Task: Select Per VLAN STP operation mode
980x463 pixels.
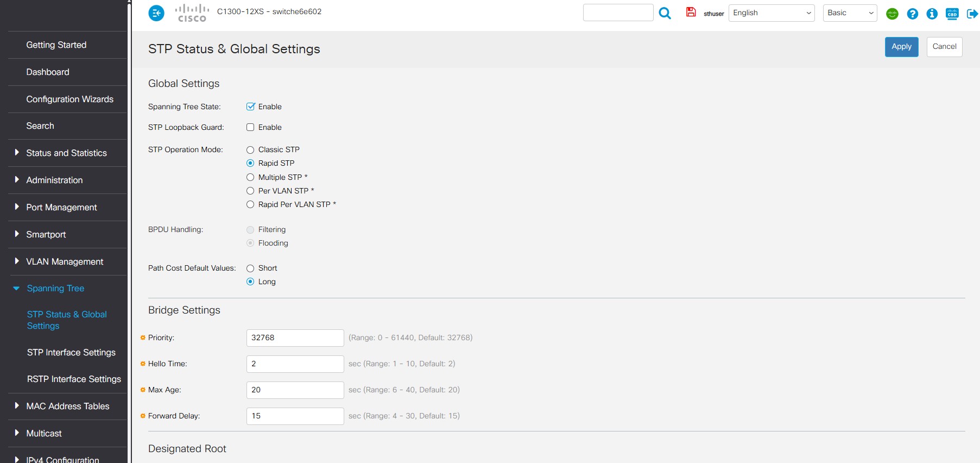Action: coord(250,191)
